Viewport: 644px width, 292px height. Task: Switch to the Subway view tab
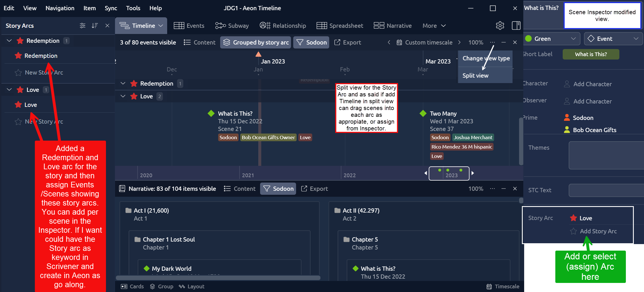[x=232, y=26]
